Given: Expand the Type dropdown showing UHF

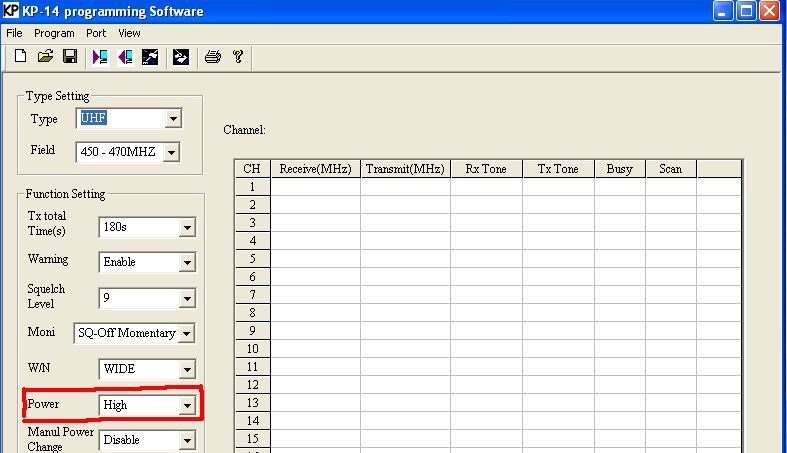Looking at the screenshot, I should [173, 119].
